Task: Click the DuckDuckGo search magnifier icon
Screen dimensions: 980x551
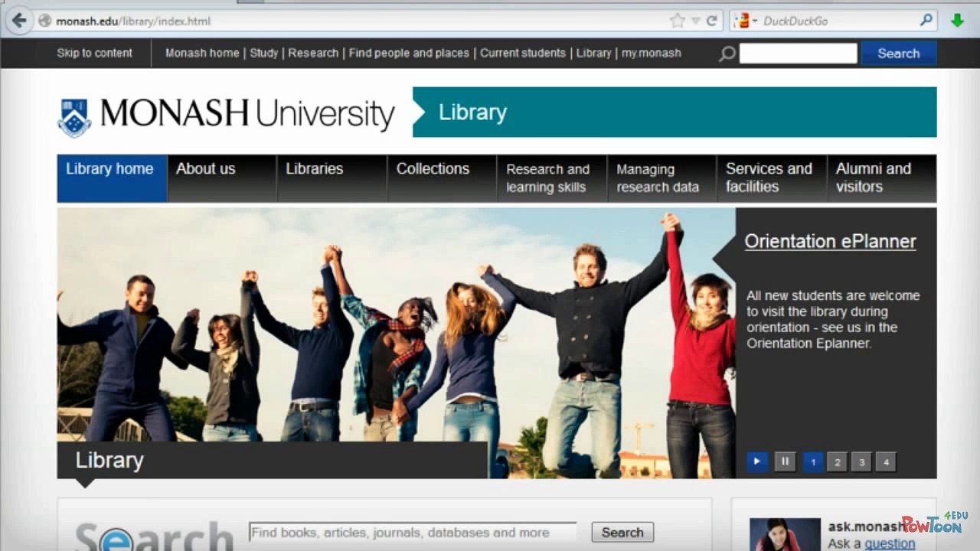Action: coord(926,21)
